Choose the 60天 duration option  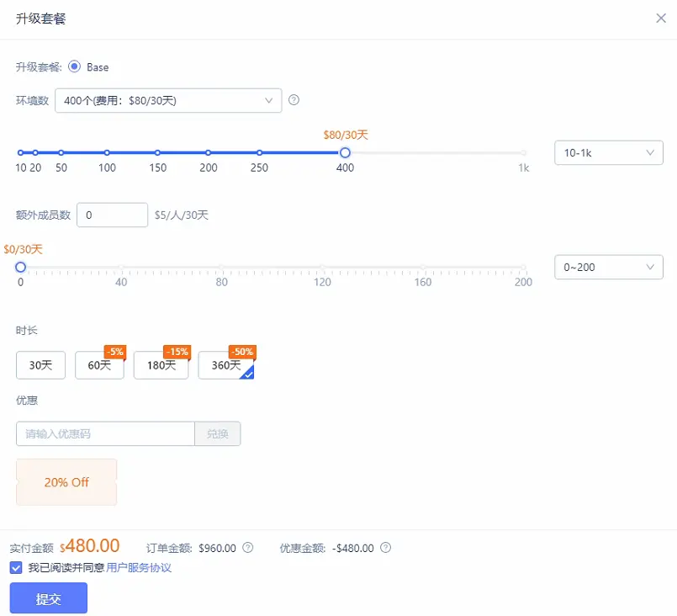click(99, 365)
